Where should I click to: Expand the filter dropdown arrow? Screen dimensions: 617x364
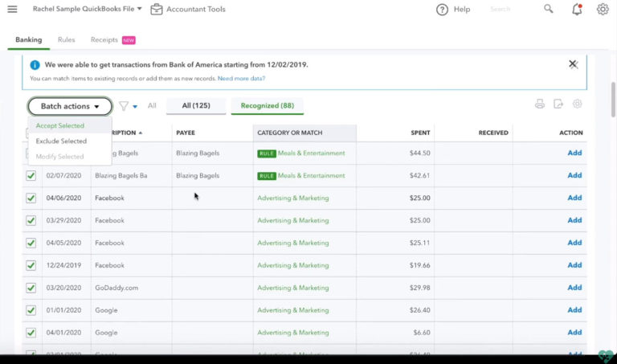[x=135, y=107]
